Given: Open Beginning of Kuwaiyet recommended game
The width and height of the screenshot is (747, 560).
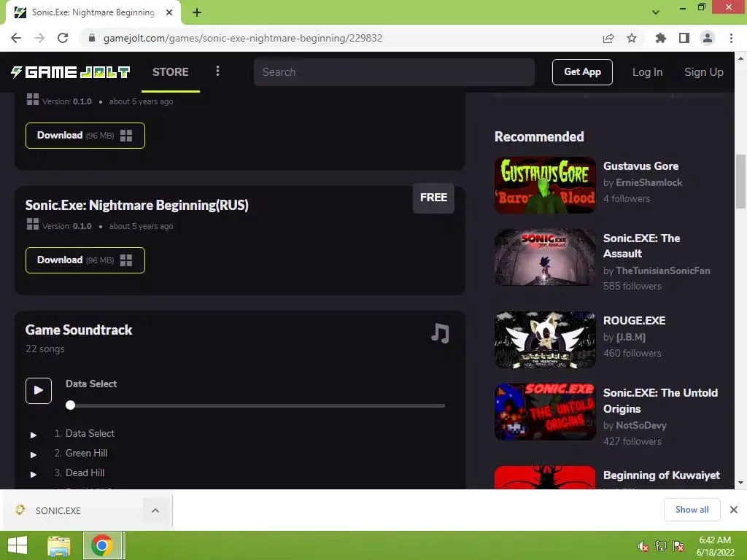Looking at the screenshot, I should pyautogui.click(x=661, y=475).
